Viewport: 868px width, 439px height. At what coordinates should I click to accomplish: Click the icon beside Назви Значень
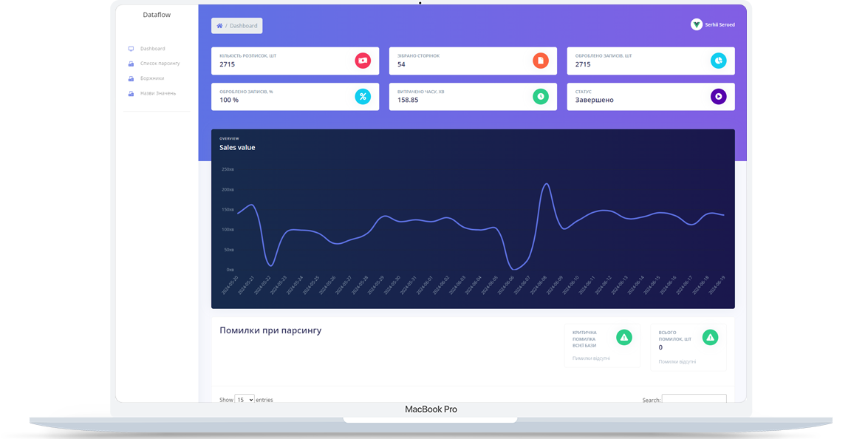131,94
